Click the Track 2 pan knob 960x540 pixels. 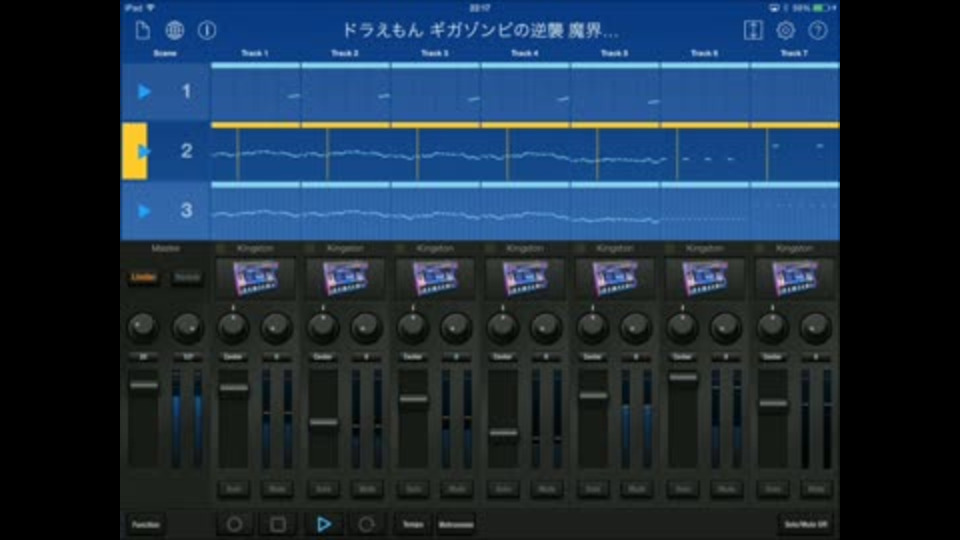[x=323, y=328]
